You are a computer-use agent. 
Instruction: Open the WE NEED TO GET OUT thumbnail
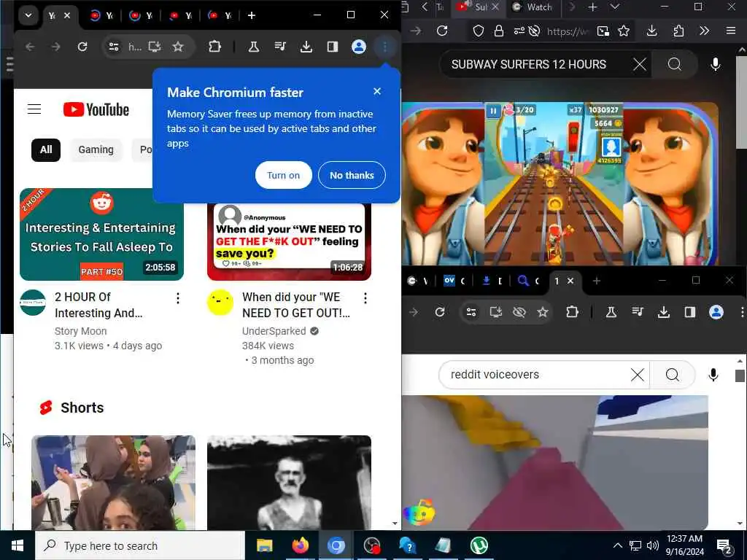(289, 242)
